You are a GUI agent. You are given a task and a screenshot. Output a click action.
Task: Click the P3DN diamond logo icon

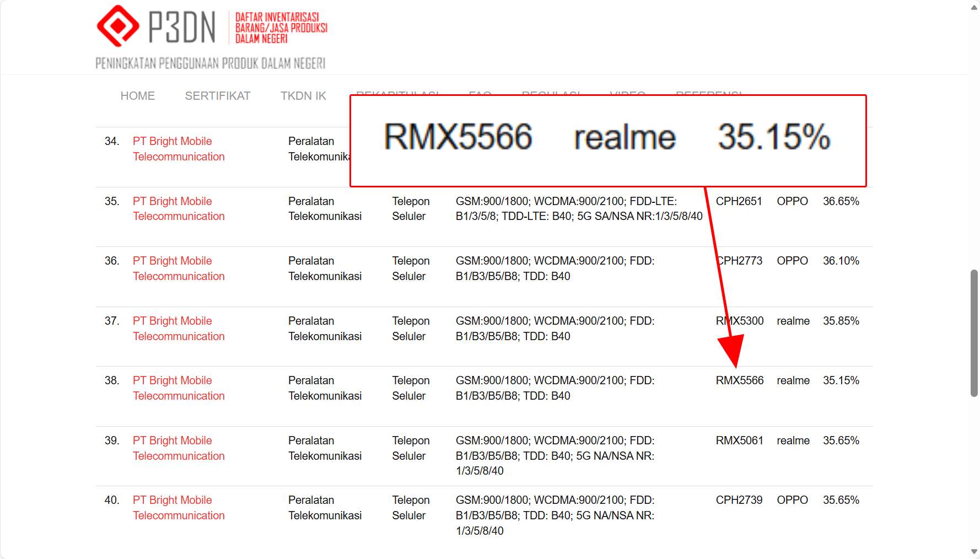(x=117, y=26)
